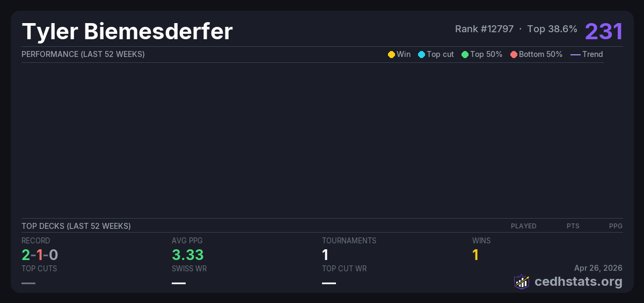Sort decks by PTS column header
644x303 pixels.
pos(573,226)
